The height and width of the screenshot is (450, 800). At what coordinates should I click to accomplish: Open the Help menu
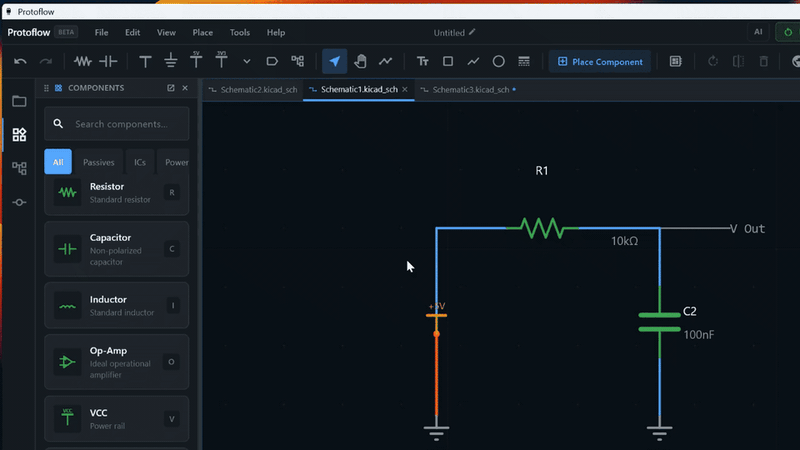click(x=276, y=33)
